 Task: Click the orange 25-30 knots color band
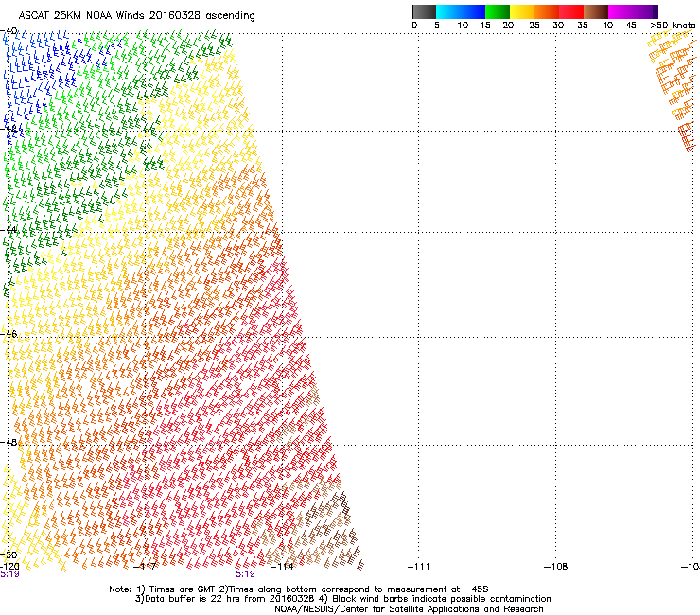click(547, 11)
